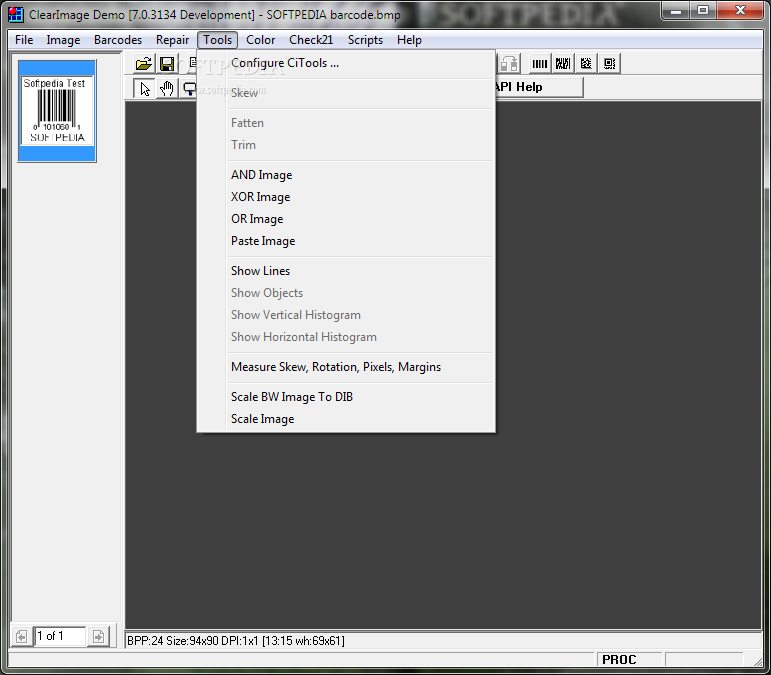This screenshot has width=771, height=675.
Task: Click the 1D barcode reader icon
Action: click(540, 63)
